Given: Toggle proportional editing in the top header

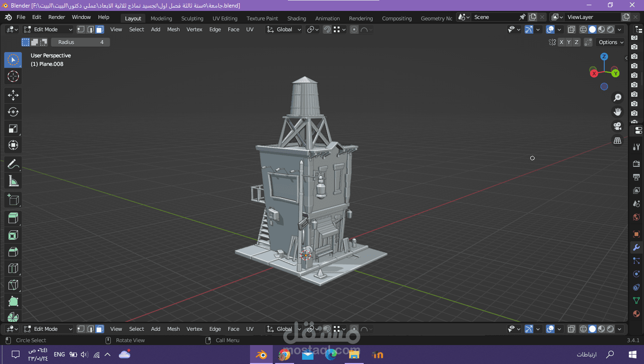Looking at the screenshot, I should click(354, 29).
